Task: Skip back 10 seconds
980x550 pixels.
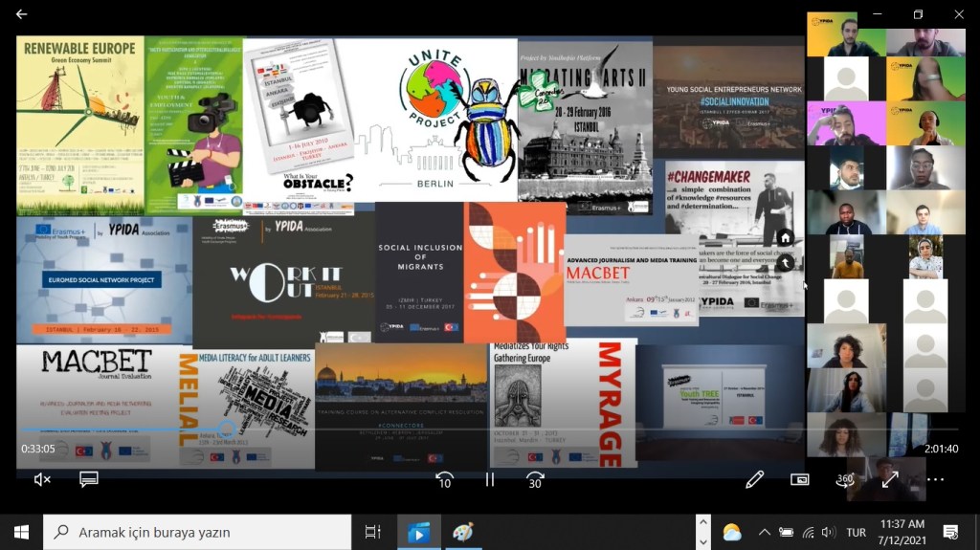Action: tap(444, 480)
